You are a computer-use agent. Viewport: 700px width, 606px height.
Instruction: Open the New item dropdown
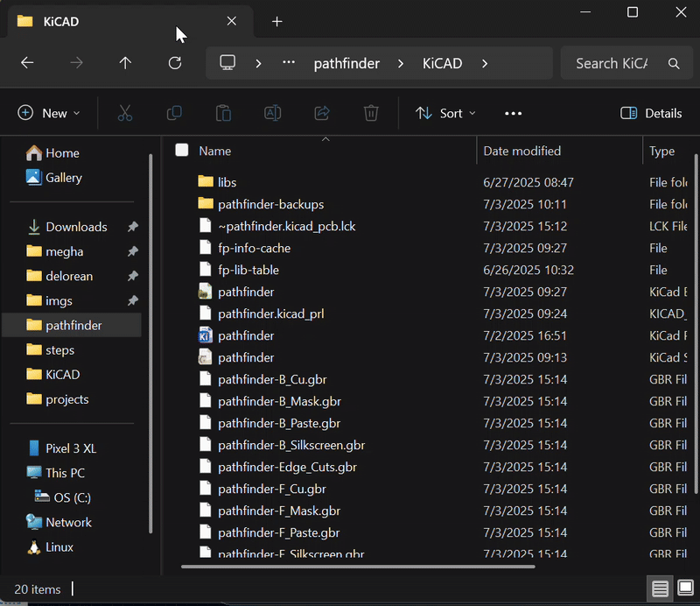49,113
